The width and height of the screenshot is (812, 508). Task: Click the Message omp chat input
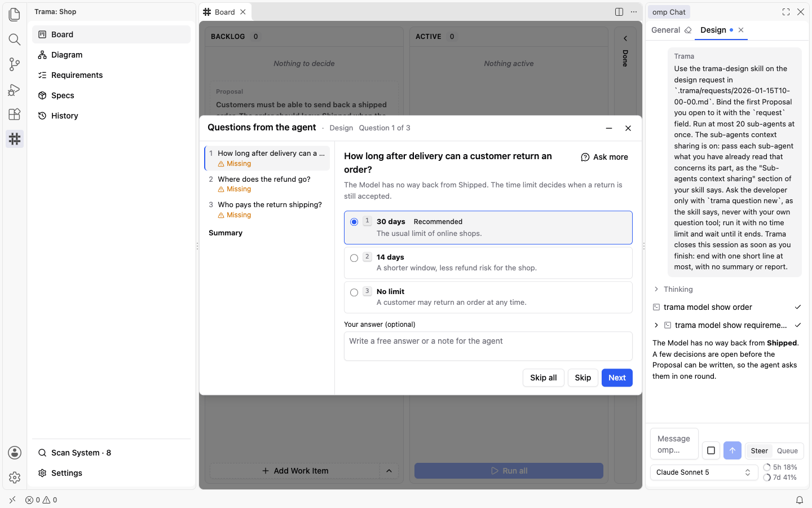(674, 444)
